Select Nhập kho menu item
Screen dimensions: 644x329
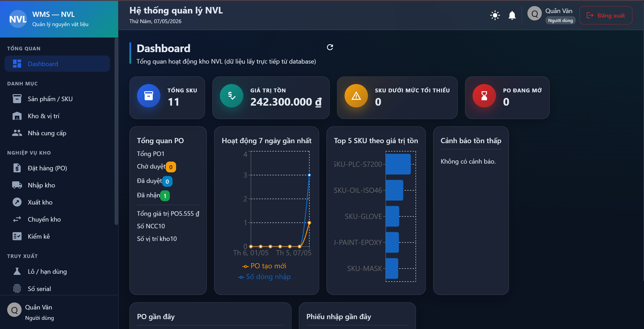click(x=57, y=185)
